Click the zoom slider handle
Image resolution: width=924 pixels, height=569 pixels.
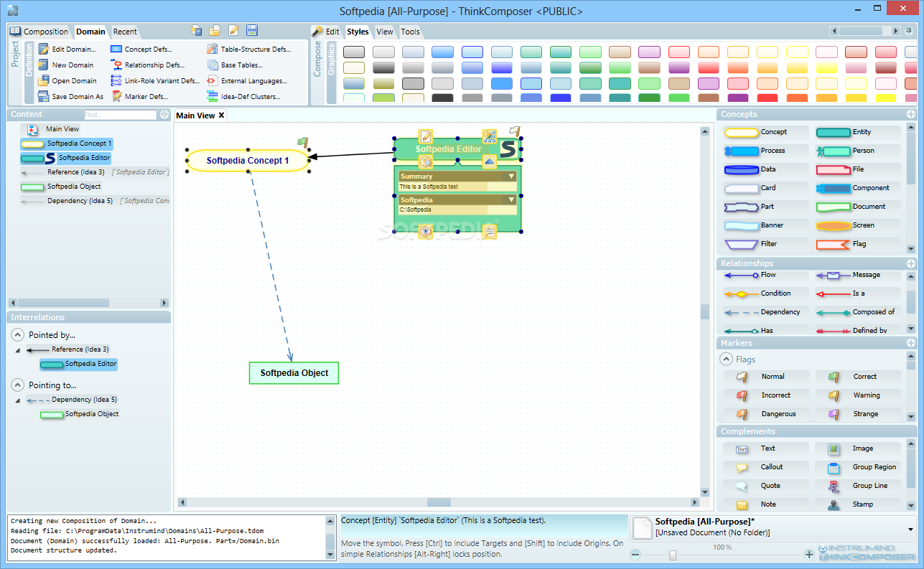(x=673, y=555)
